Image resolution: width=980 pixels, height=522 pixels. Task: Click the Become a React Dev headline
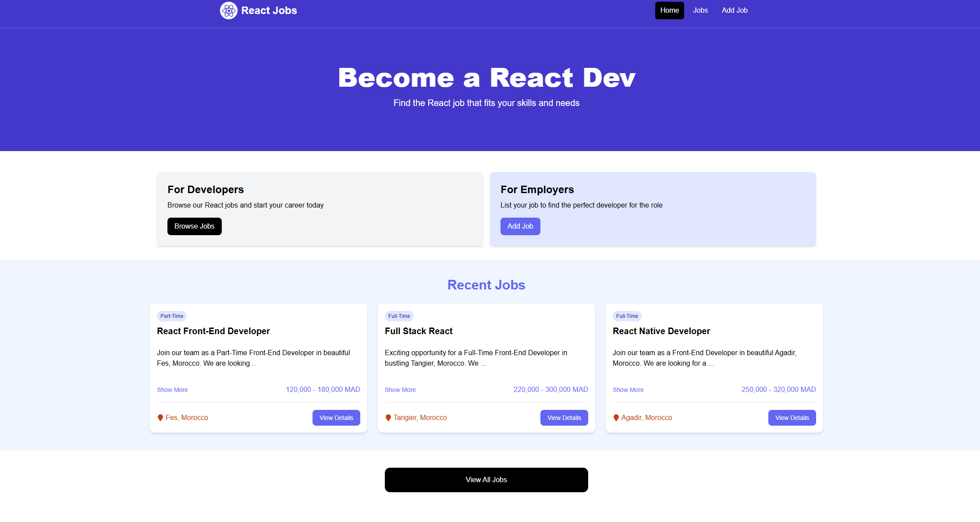click(486, 78)
